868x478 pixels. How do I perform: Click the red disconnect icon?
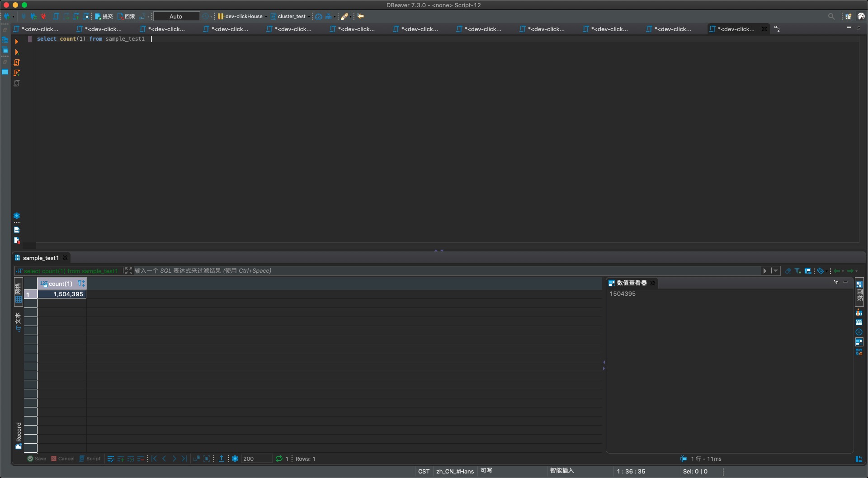pos(43,16)
